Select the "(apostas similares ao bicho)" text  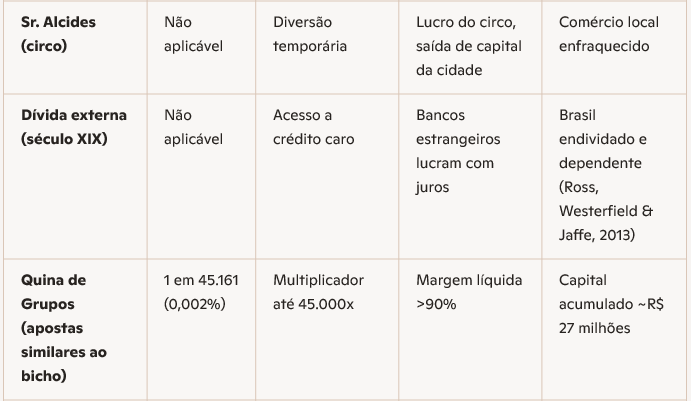[x=63, y=351]
